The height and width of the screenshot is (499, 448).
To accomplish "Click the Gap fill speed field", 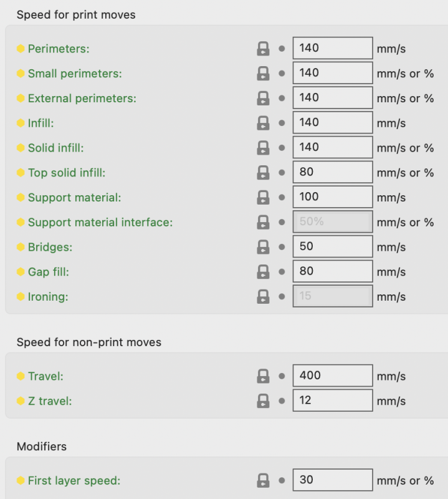I will 333,271.
